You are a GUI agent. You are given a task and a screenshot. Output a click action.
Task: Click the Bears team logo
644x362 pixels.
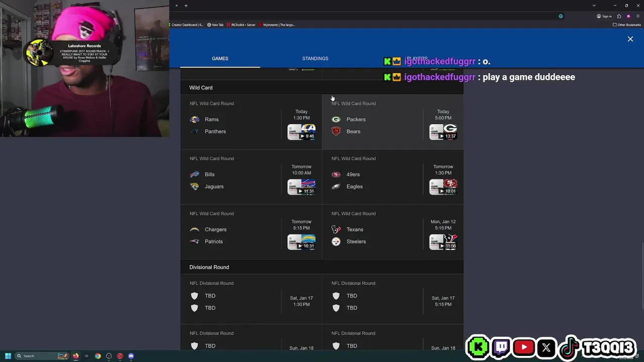tap(336, 131)
